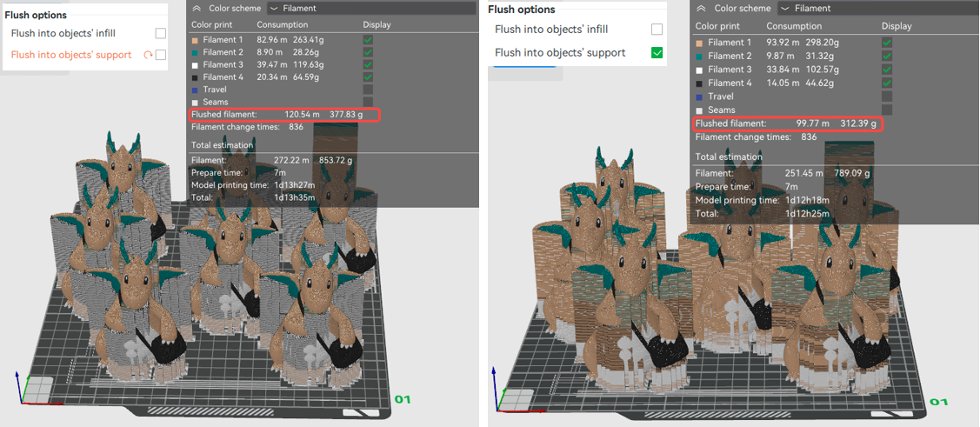This screenshot has width=980, height=427.
Task: Reset the orange Flush into objects' support option
Action: tap(148, 55)
